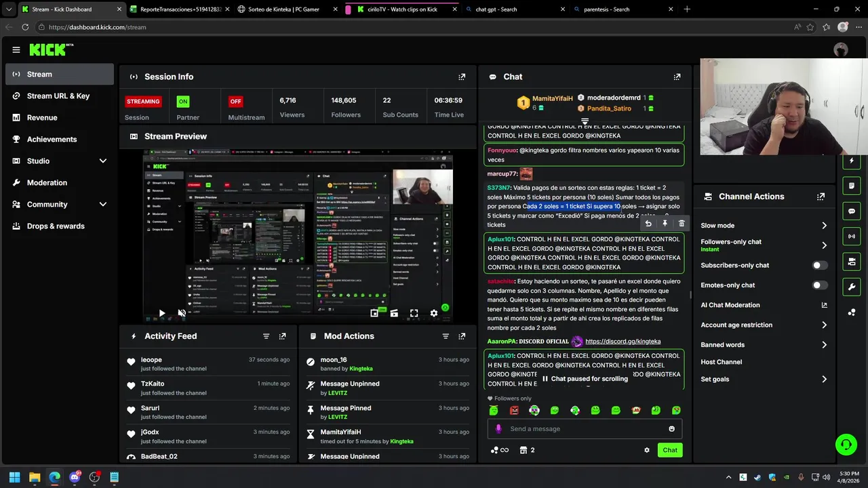Open AI Chat Moderation external link
Viewport: 868px width, 488px height.
824,305
